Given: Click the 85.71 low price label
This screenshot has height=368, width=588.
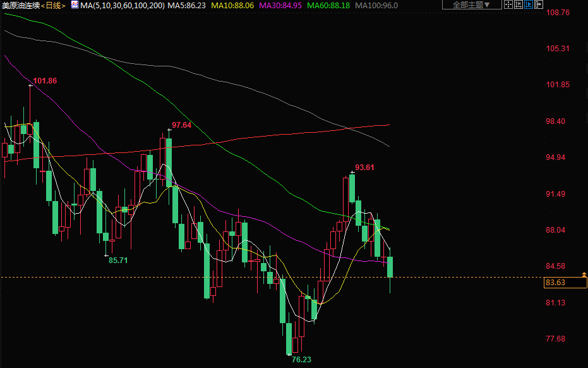Looking at the screenshot, I should (118, 260).
